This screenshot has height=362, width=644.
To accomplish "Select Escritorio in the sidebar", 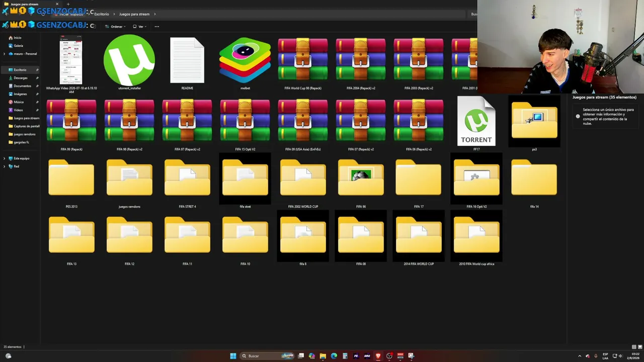I will [x=20, y=70].
